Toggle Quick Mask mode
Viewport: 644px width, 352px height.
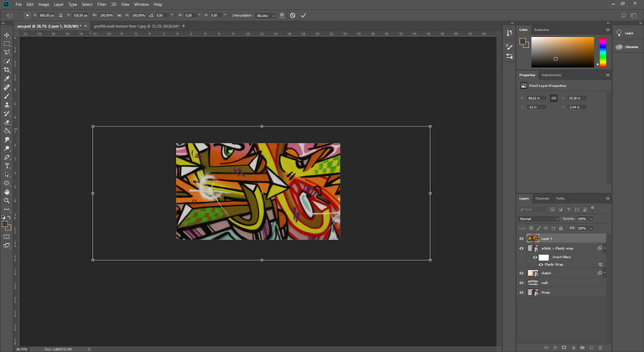(7, 236)
